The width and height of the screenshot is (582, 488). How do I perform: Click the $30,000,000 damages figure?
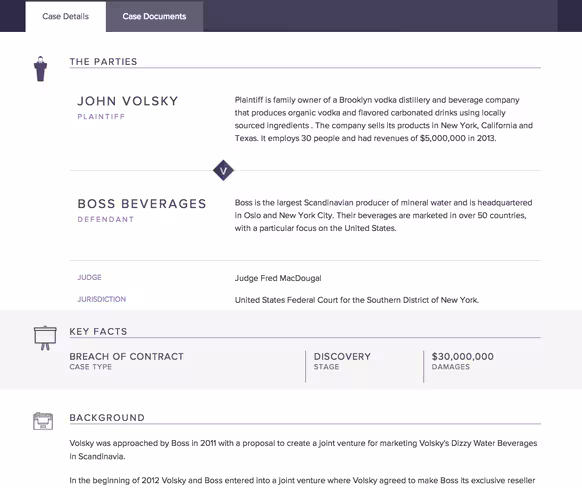coord(462,357)
